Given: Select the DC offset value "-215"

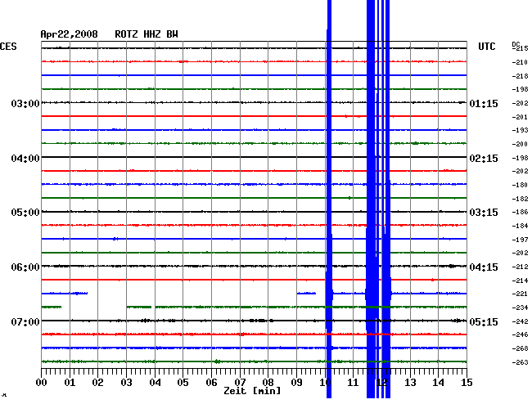Looking at the screenshot, I should click(520, 48).
